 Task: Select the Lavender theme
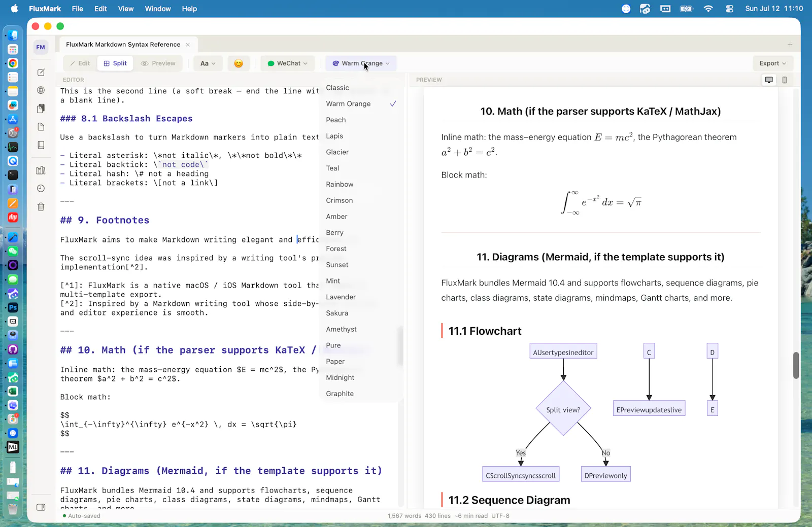pyautogui.click(x=361, y=297)
